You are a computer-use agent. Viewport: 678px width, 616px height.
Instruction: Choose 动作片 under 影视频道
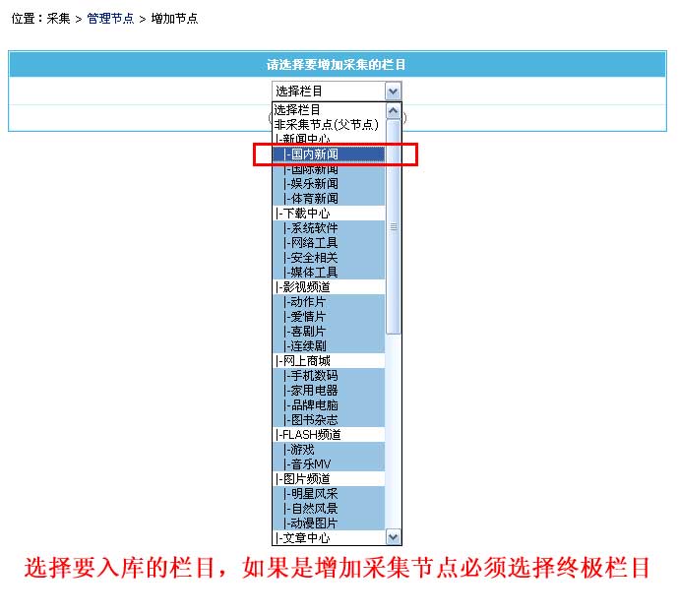click(x=305, y=302)
